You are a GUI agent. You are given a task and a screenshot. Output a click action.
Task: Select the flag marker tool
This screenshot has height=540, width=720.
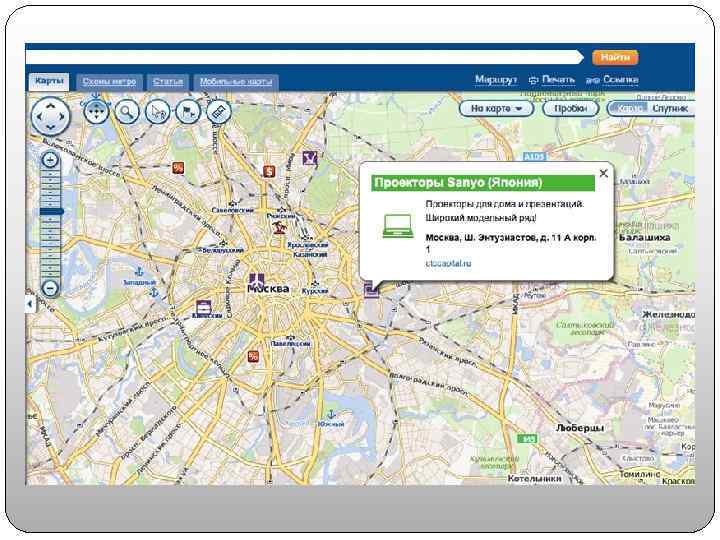tap(188, 112)
